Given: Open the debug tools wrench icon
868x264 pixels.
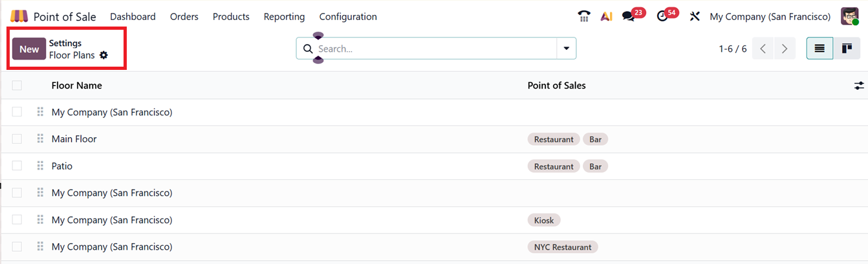Looking at the screenshot, I should 695,16.
